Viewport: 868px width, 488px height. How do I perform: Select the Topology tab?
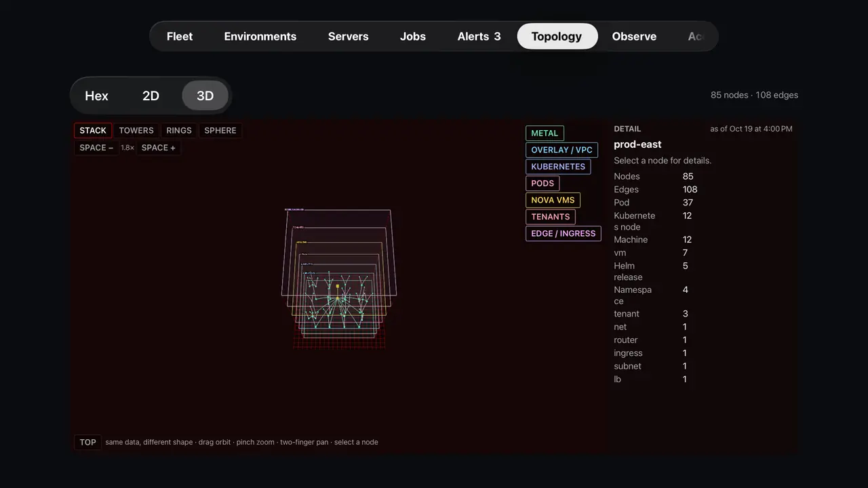(x=557, y=37)
